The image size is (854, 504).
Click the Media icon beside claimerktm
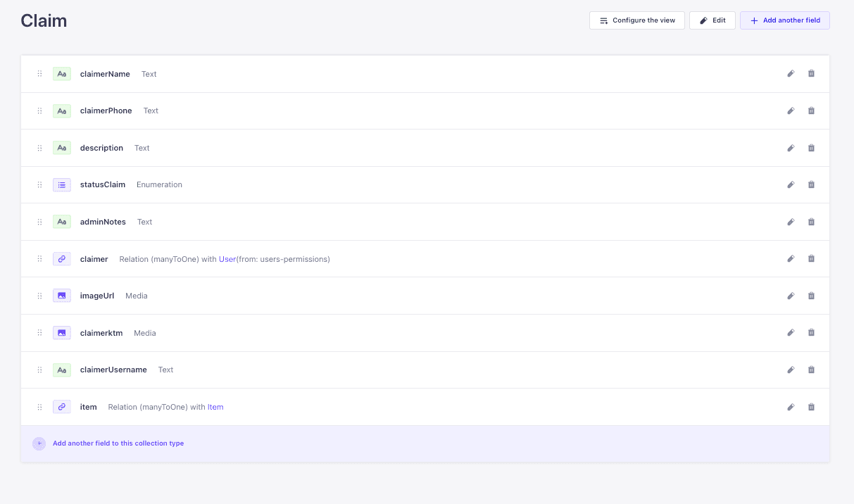[x=61, y=332]
